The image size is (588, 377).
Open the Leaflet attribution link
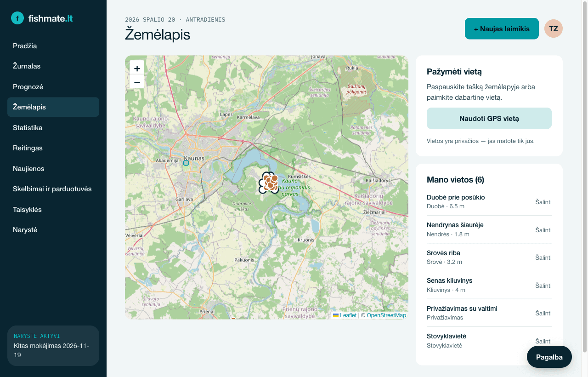tap(348, 315)
